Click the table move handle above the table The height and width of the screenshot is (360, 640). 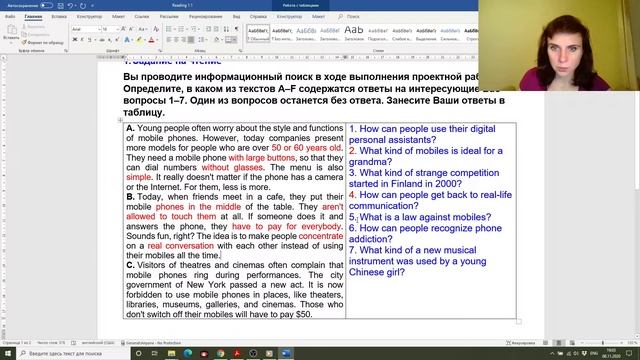click(x=120, y=120)
